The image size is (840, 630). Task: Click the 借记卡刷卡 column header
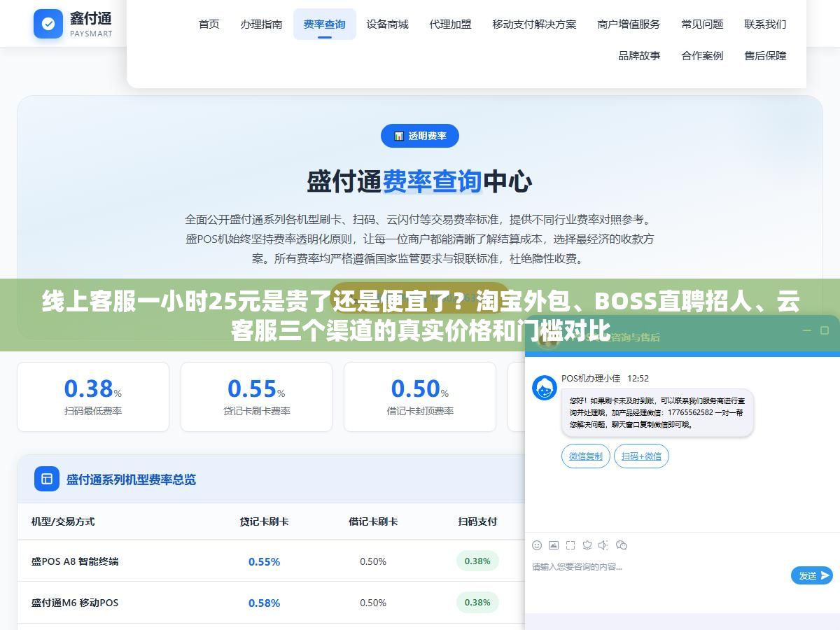coord(373,521)
